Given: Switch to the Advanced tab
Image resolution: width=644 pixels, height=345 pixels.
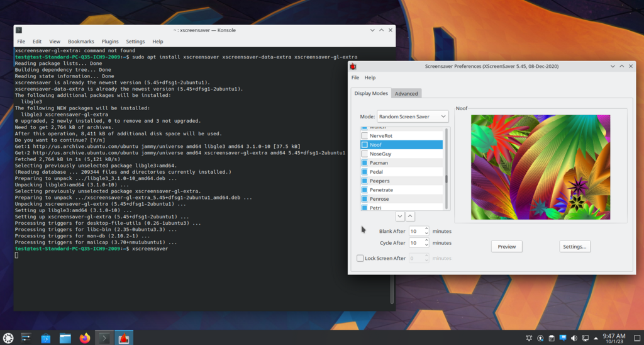Looking at the screenshot, I should pyautogui.click(x=406, y=93).
